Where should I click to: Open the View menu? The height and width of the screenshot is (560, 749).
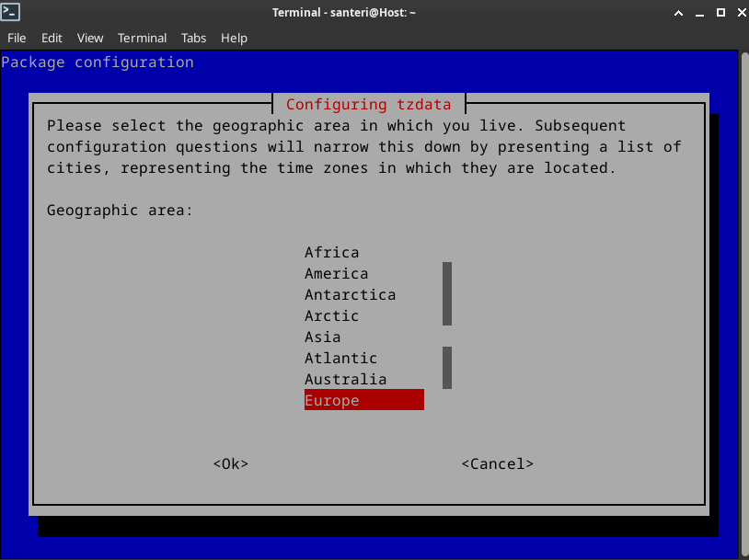tap(90, 38)
